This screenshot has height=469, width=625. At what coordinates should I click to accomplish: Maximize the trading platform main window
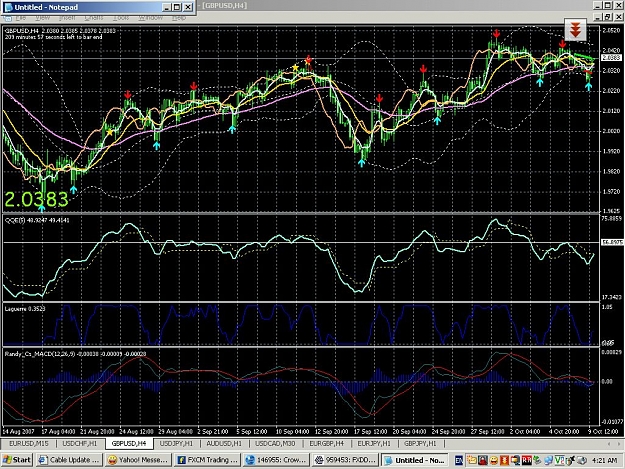click(607, 5)
